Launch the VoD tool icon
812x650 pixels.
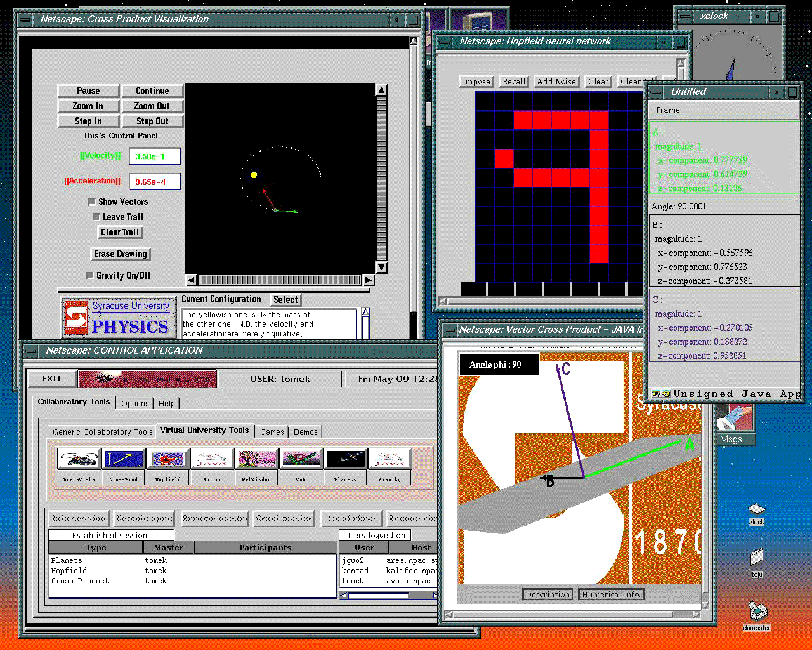[x=301, y=459]
